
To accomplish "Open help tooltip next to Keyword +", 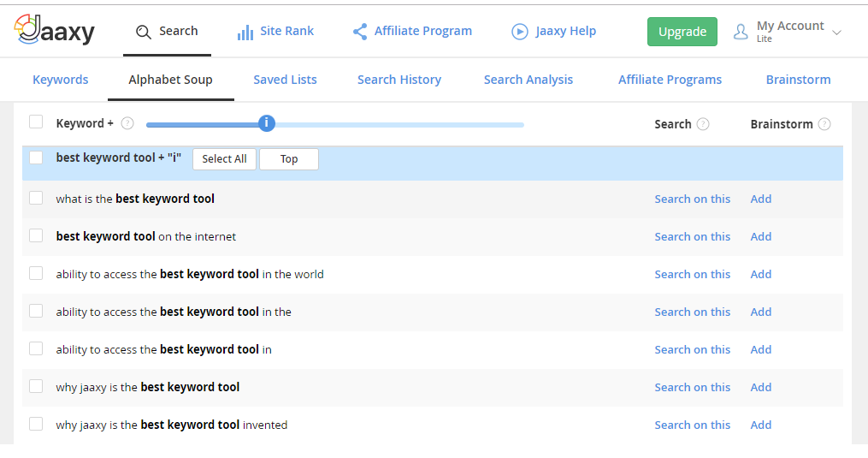I will click(x=127, y=123).
